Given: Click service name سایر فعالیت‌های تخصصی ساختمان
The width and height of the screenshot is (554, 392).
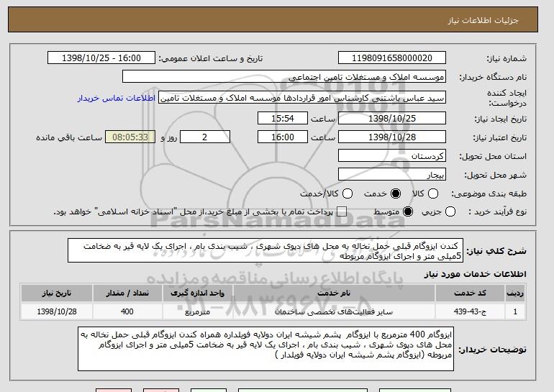Looking at the screenshot, I should click(x=334, y=311).
